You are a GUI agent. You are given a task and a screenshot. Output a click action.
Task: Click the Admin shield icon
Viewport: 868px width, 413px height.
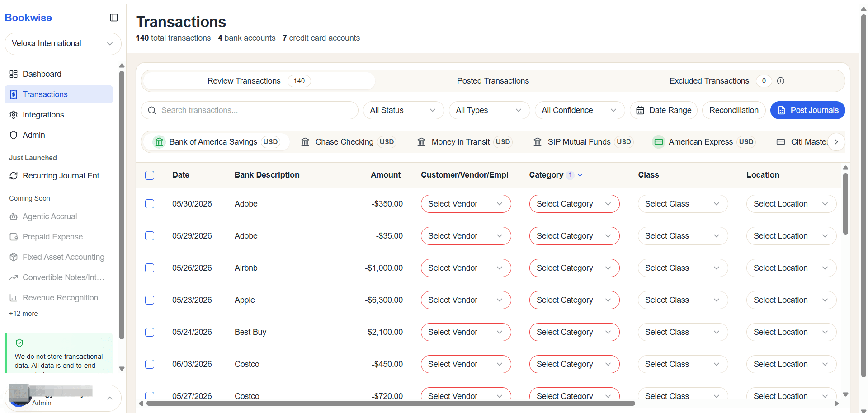click(14, 135)
